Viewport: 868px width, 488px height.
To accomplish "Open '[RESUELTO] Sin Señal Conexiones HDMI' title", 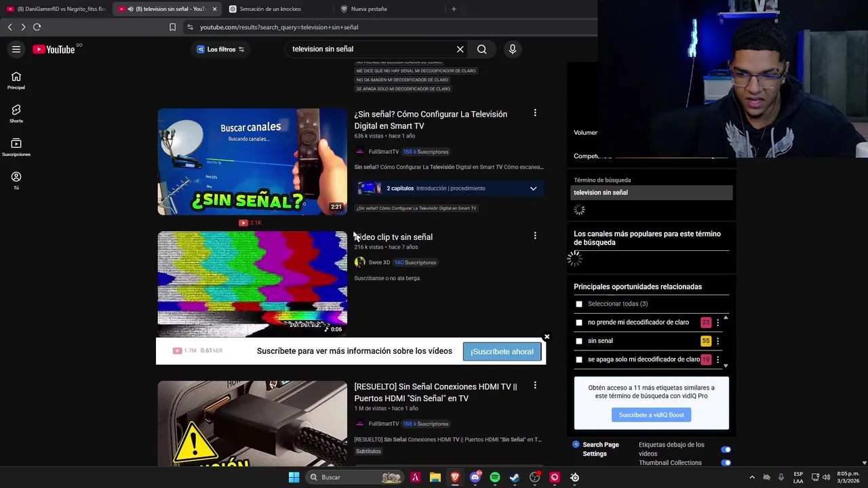I will [x=435, y=392].
